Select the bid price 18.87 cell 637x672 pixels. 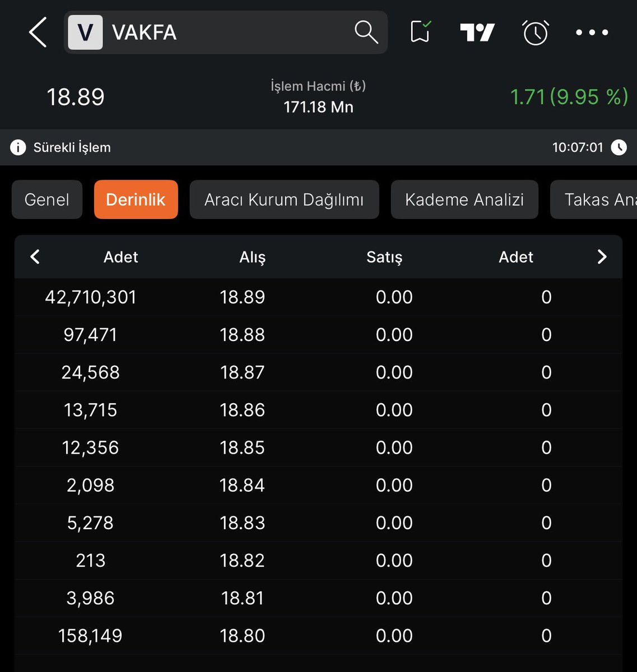pyautogui.click(x=242, y=372)
